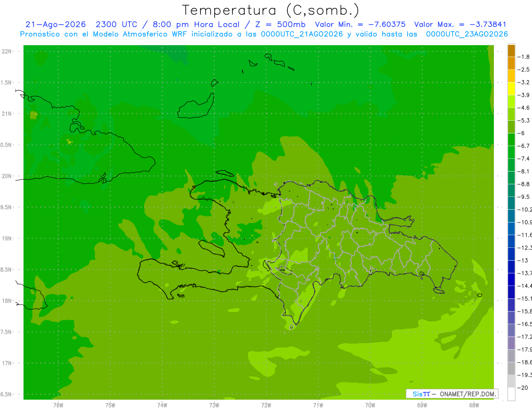Click the '-2.5' colorbar value

524,70
